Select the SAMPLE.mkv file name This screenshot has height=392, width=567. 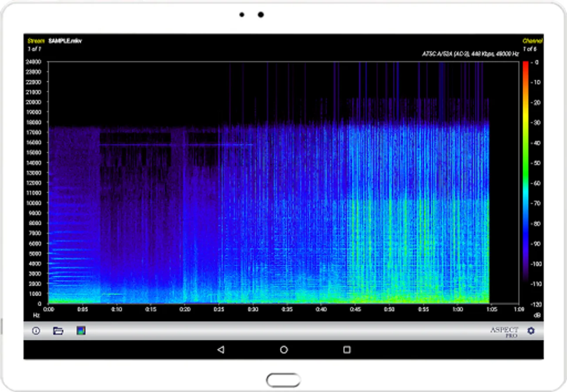65,41
